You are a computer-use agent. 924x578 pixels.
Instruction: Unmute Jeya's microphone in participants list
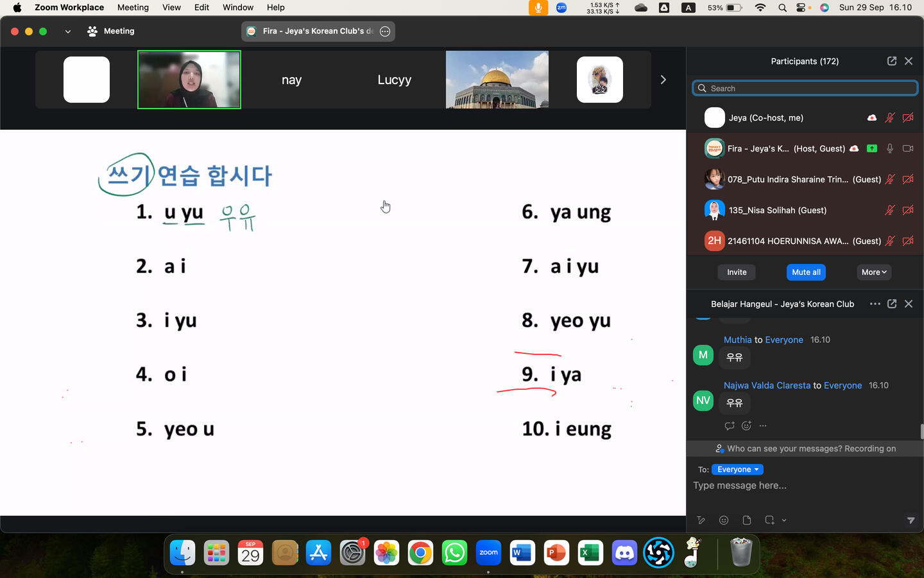tap(890, 118)
